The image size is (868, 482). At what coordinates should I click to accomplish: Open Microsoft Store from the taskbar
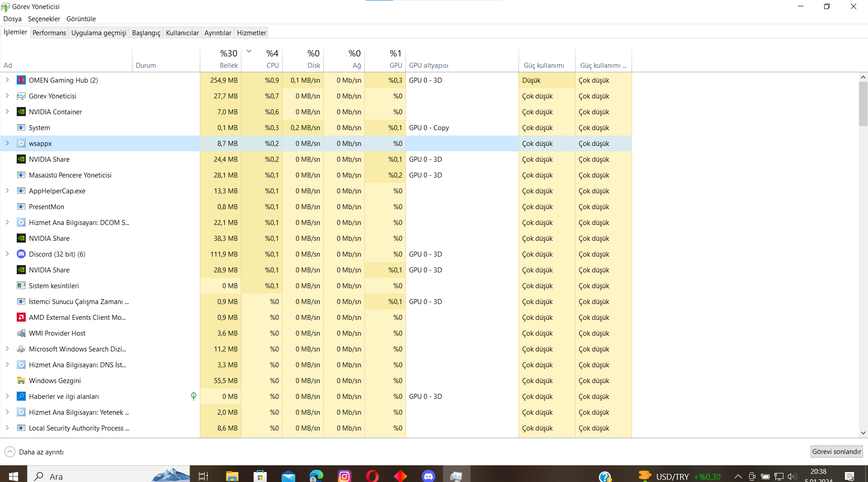[x=260, y=476]
